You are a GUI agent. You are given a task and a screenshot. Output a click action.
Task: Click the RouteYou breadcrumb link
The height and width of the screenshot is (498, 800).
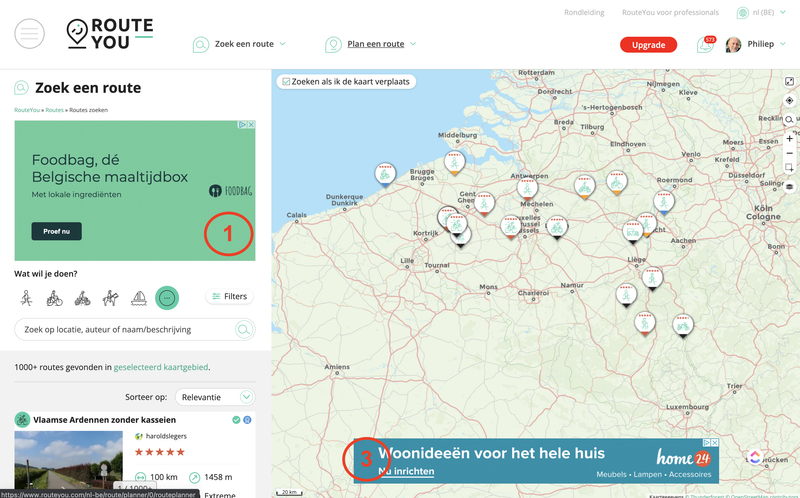point(27,110)
